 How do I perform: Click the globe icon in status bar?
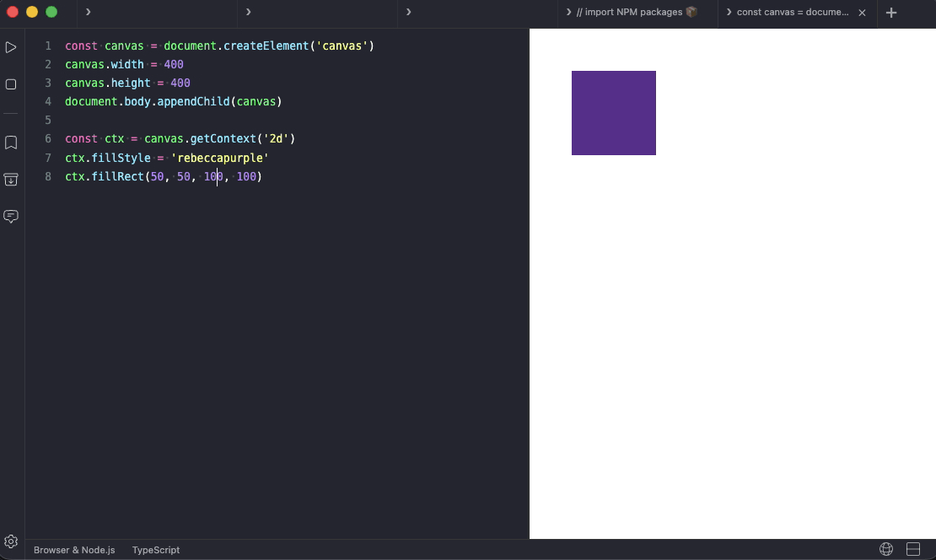pyautogui.click(x=886, y=549)
